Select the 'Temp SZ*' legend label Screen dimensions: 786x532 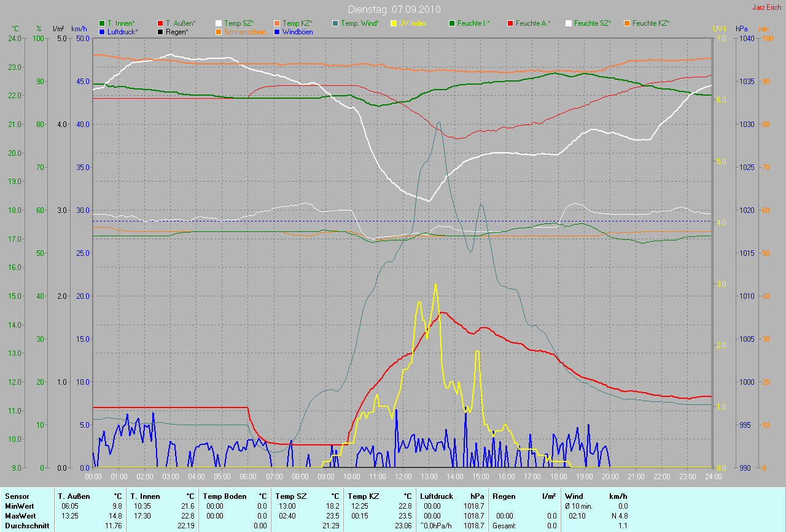point(239,23)
